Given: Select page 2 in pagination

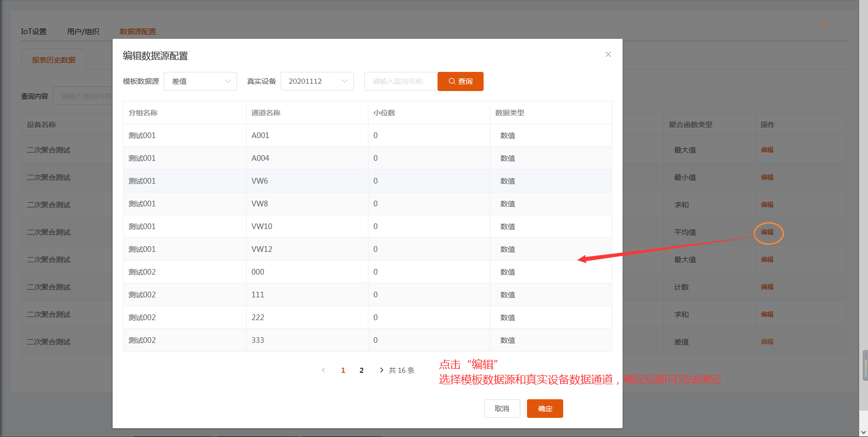Looking at the screenshot, I should 362,370.
